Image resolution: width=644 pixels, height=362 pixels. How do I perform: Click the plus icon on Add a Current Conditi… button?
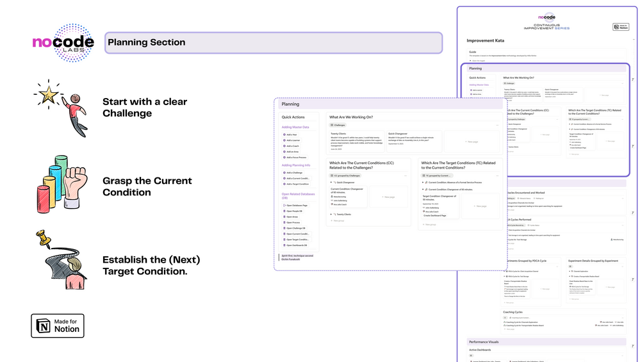285,179
